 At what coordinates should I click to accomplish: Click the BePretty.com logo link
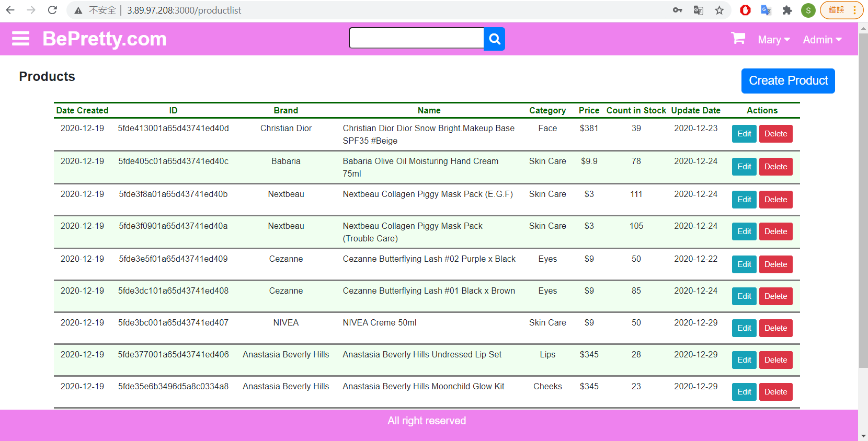click(x=105, y=39)
